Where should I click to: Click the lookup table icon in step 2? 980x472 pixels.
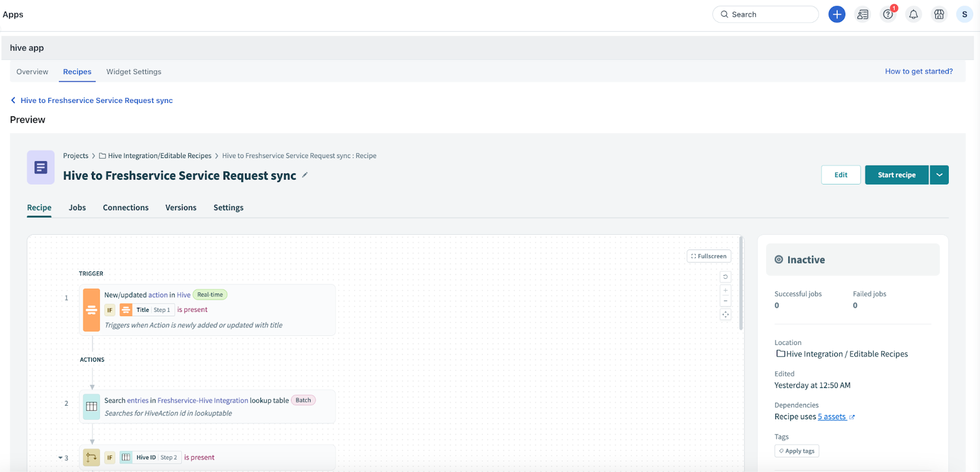[x=91, y=406]
